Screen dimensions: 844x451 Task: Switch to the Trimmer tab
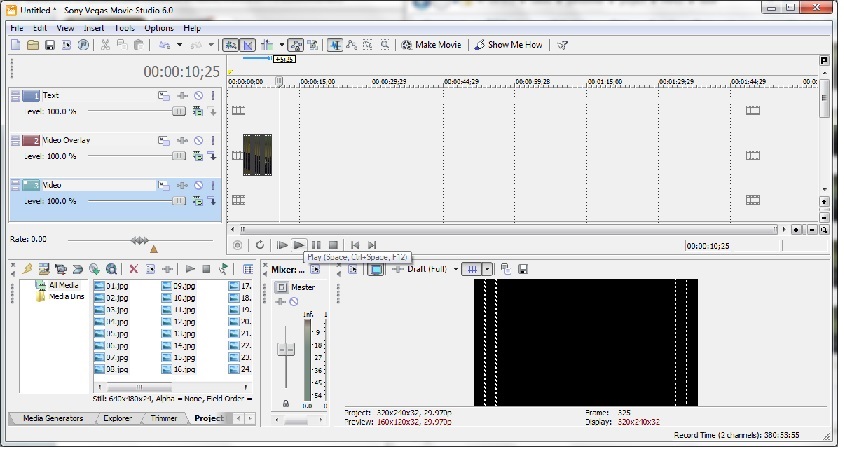click(x=164, y=420)
